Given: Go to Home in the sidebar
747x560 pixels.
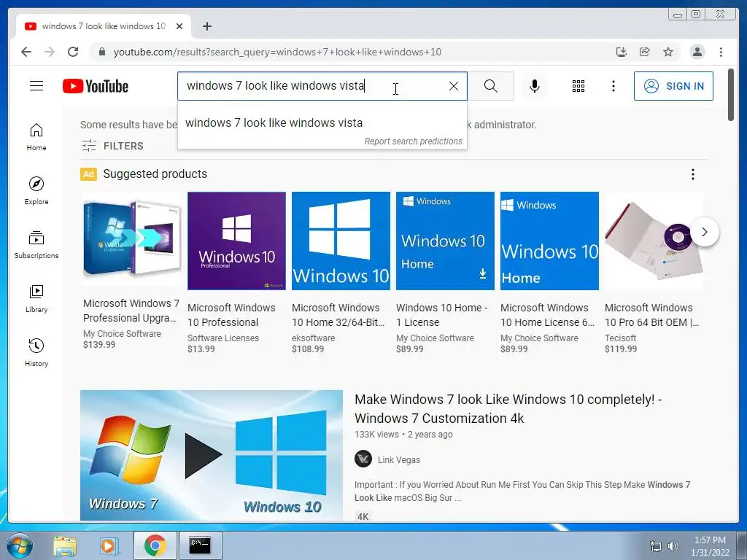Looking at the screenshot, I should click(36, 137).
